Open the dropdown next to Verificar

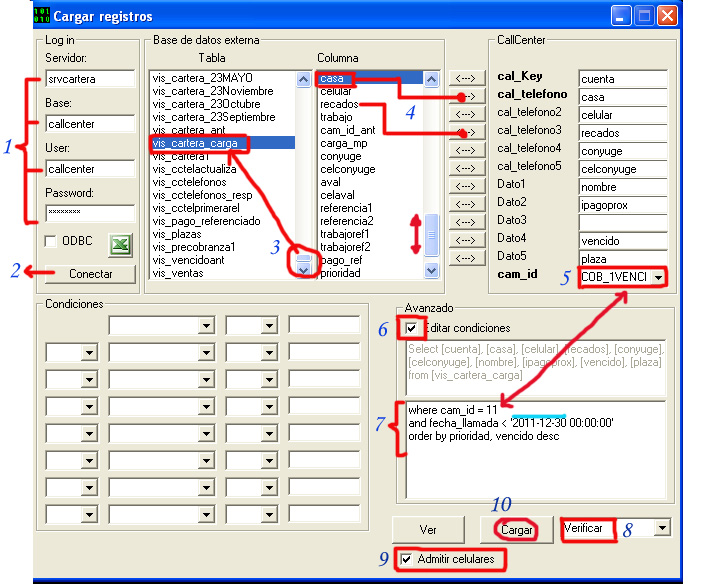(662, 527)
